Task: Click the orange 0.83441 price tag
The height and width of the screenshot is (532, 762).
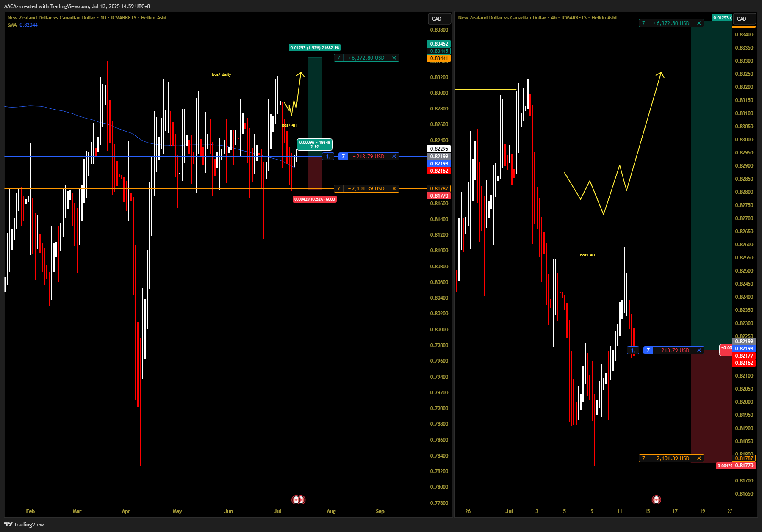Action: [439, 58]
